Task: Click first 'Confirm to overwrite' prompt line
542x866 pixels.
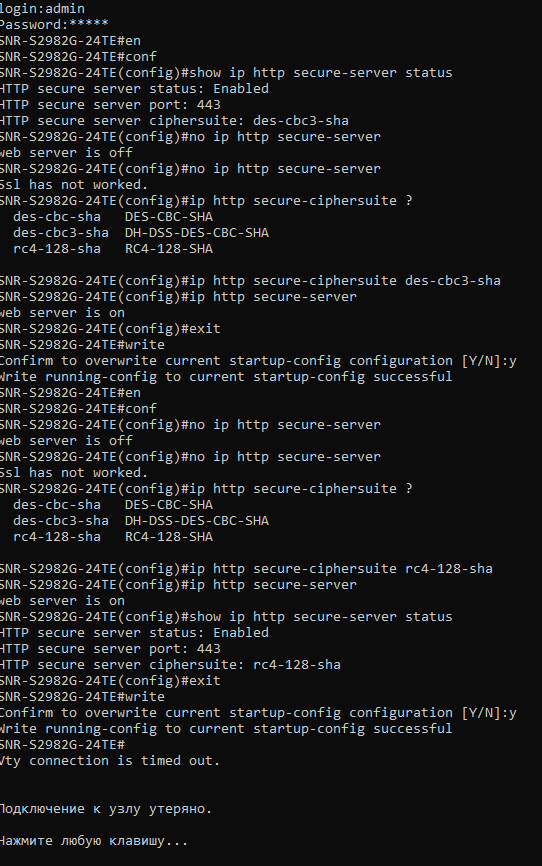Action: (x=258, y=361)
